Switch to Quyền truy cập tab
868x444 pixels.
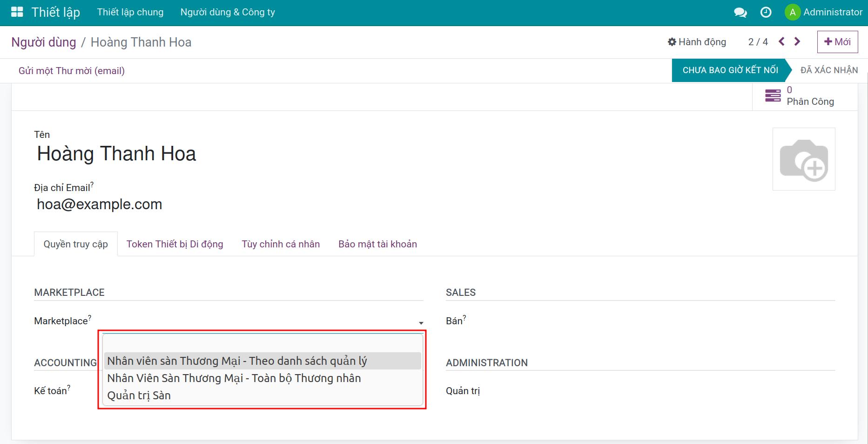76,244
